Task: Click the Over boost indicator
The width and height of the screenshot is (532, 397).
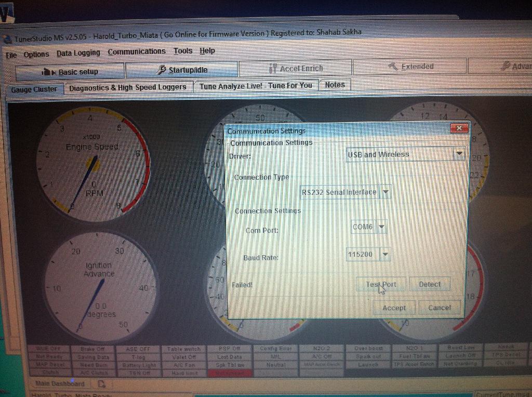Action: tap(368, 348)
